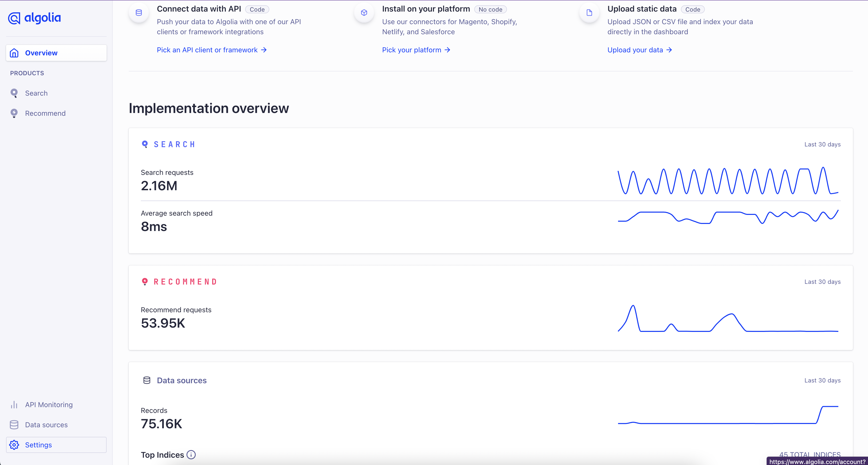The height and width of the screenshot is (465, 868).
Task: Click the Recommend lightbulb icon in sidebar
Action: 14,113
